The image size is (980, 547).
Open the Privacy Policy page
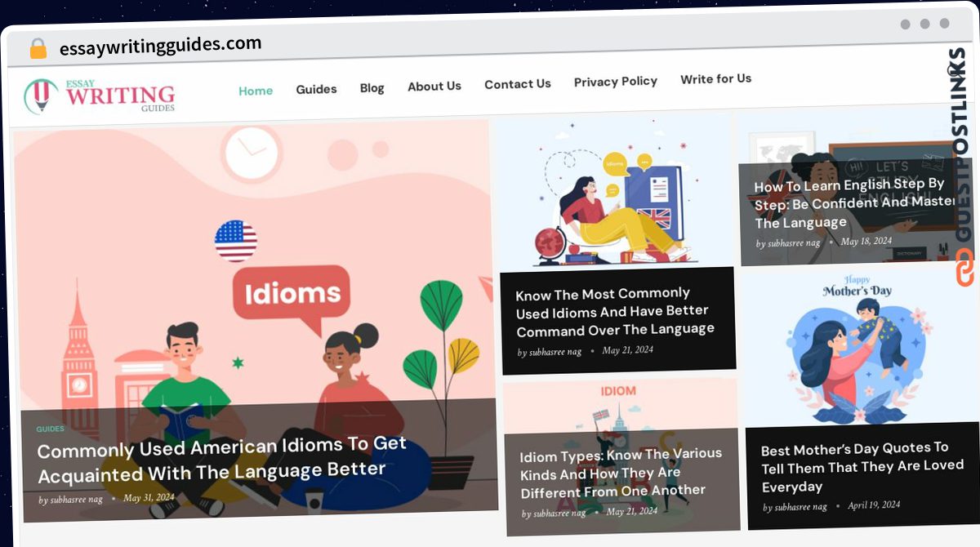point(616,81)
